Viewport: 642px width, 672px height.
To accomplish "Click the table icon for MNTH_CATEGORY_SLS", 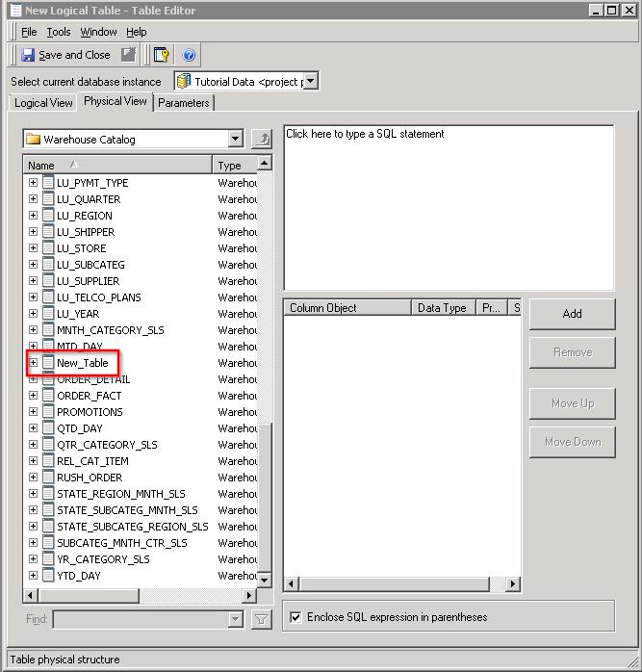I will (x=48, y=329).
